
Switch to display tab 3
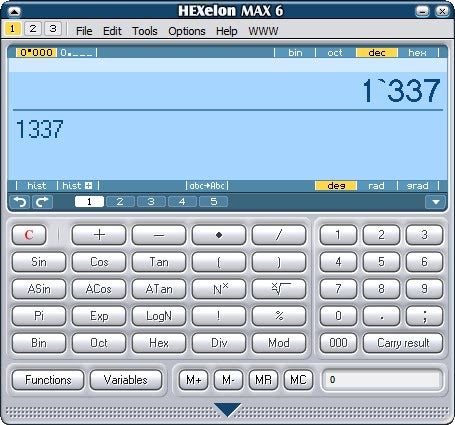[x=151, y=202]
